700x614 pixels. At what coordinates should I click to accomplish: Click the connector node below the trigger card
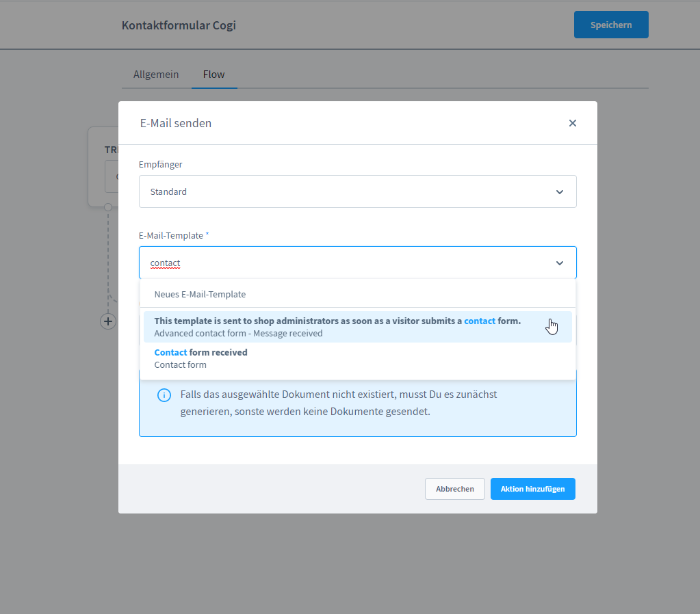(108, 206)
